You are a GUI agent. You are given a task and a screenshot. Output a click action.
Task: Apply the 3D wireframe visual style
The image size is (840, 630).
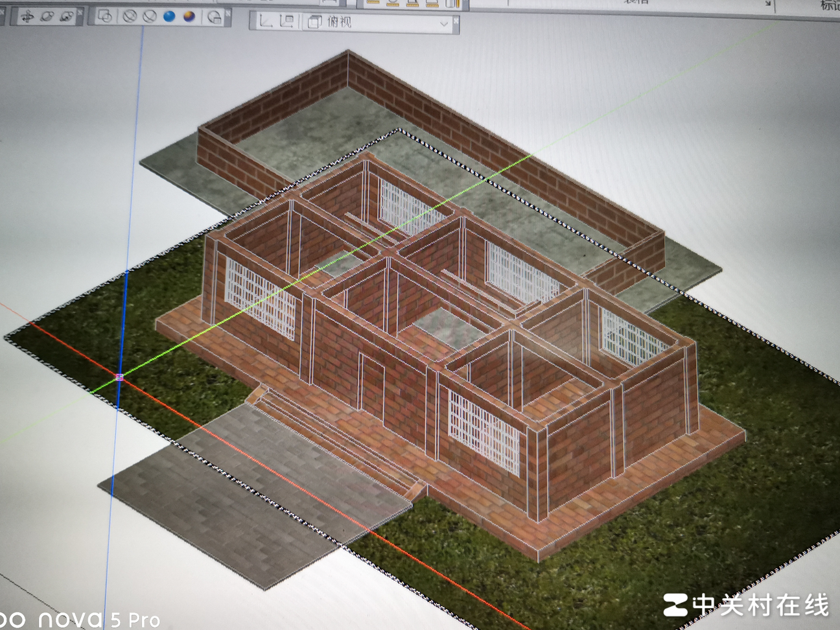tap(130, 17)
